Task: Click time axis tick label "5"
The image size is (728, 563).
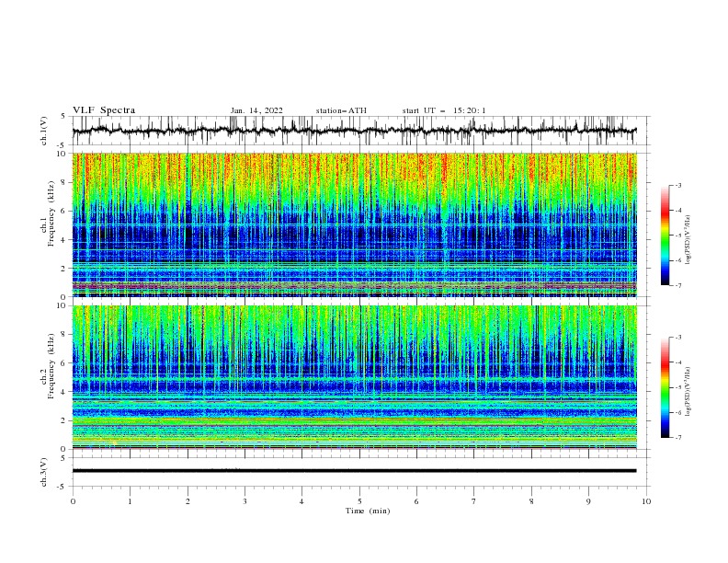Action: [359, 501]
